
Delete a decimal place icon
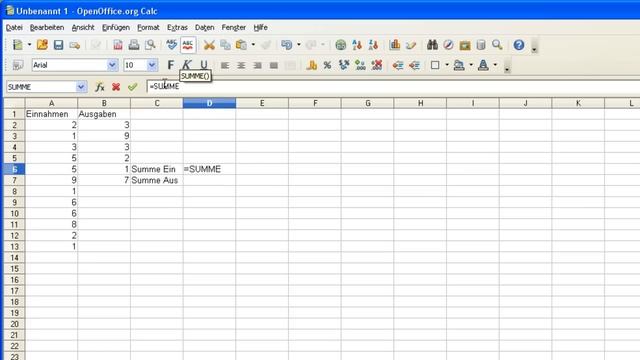[x=376, y=65]
